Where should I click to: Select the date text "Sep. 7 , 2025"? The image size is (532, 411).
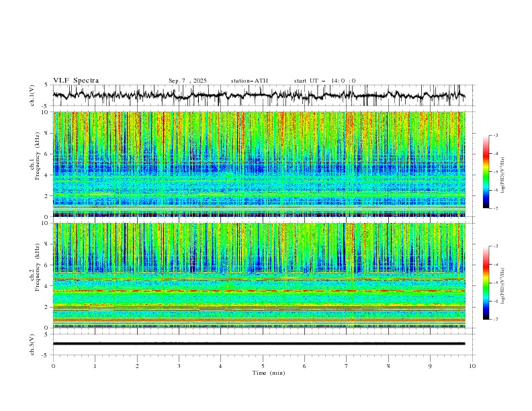[x=187, y=81]
